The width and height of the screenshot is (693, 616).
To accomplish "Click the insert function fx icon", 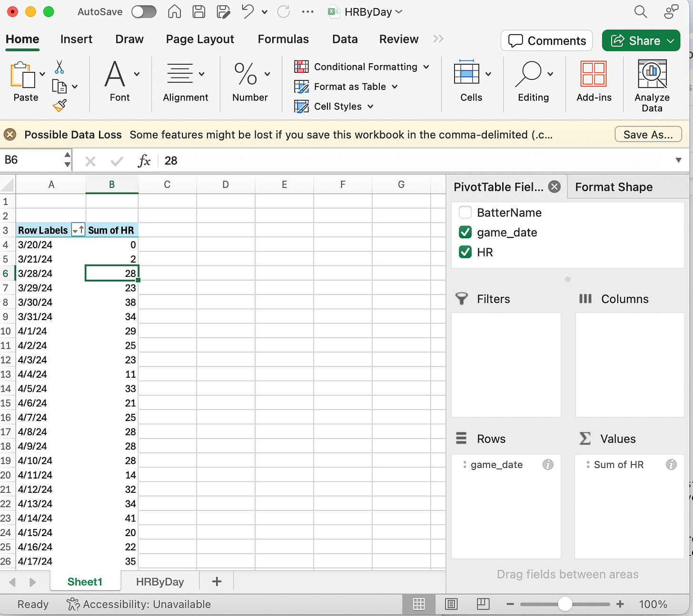I will coord(144,161).
